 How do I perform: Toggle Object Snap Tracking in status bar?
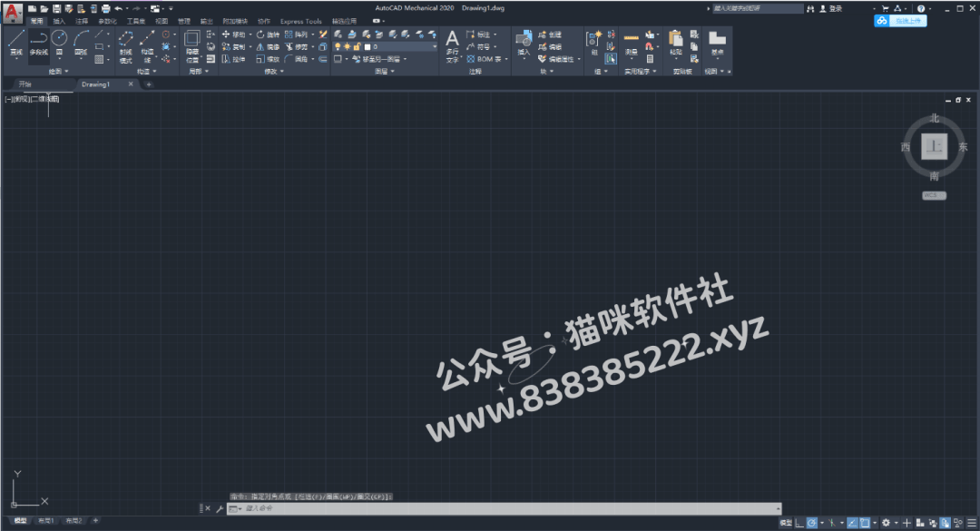(852, 523)
